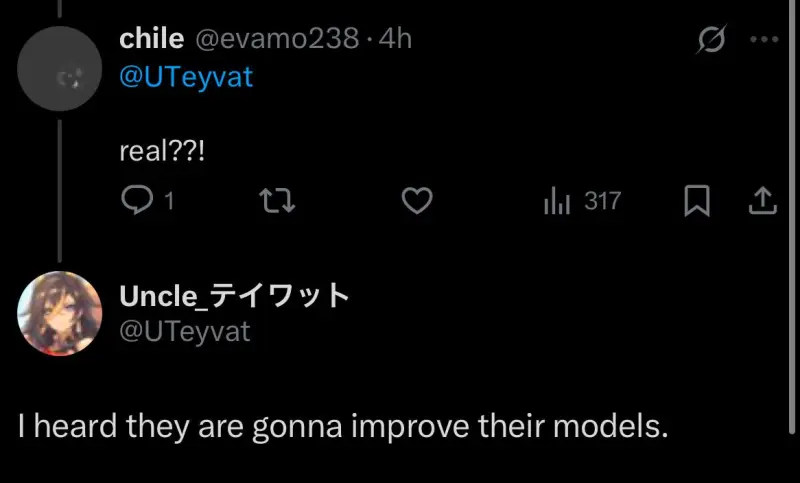Click the Uncle_テイワット display name
Screen dimensions: 800x483
234,296
